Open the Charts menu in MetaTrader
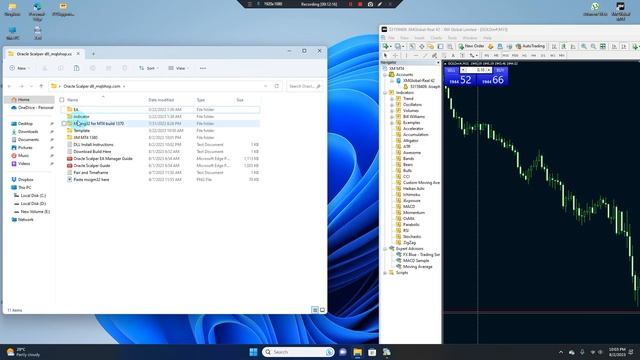This screenshot has height=360, width=640. click(x=436, y=38)
